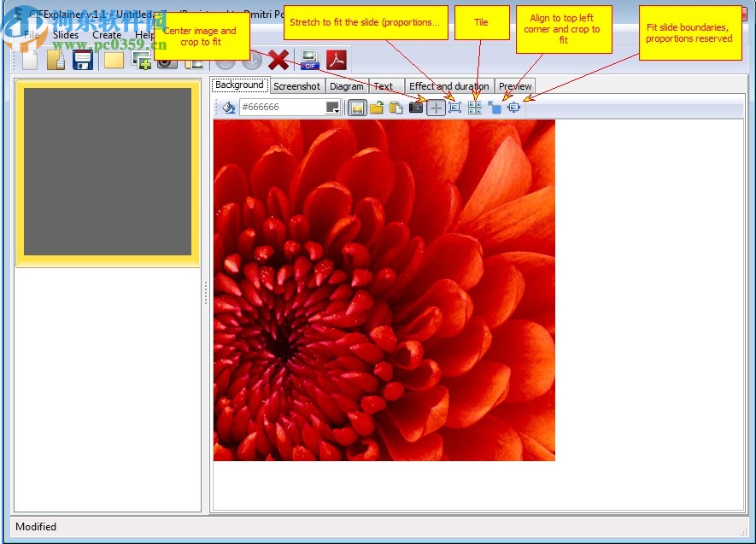Move slide up arrow button

pyautogui.click(x=226, y=61)
